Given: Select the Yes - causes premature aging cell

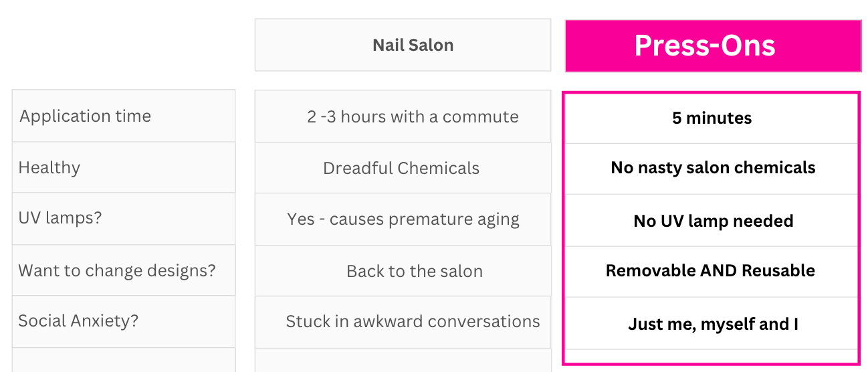Looking at the screenshot, I should (403, 219).
